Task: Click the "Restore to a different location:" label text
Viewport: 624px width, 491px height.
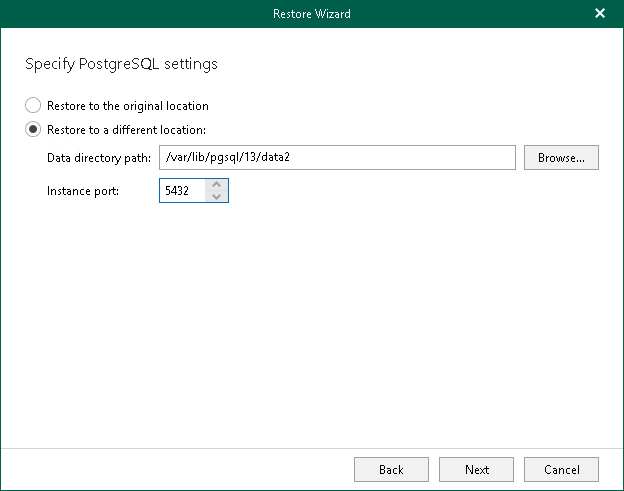Action: (x=126, y=129)
